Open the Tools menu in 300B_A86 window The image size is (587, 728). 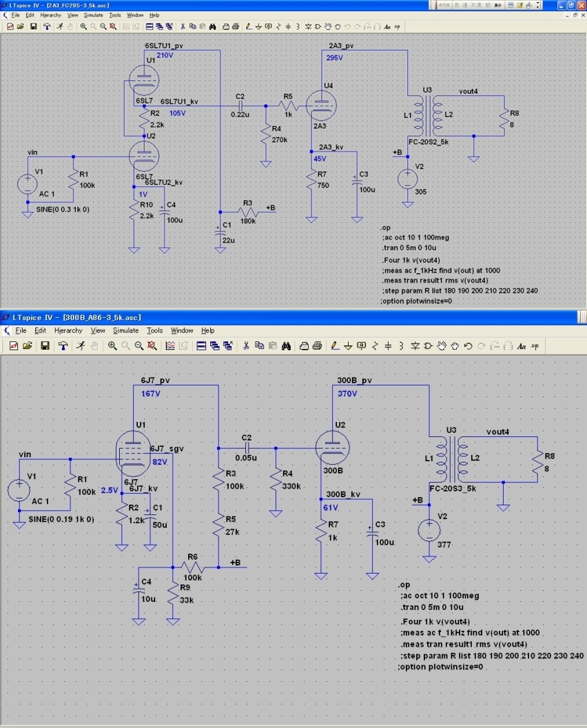154,331
